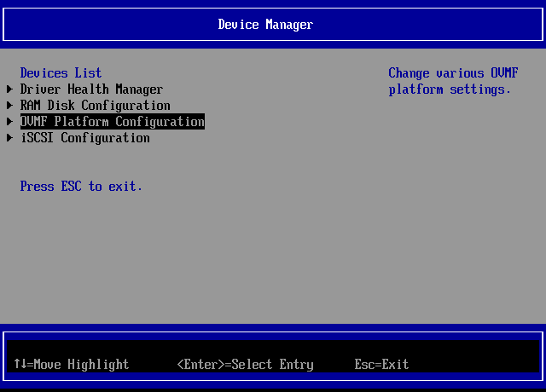Image resolution: width=546 pixels, height=392 pixels.
Task: Click the Device Manager title text
Action: pyautogui.click(x=265, y=25)
